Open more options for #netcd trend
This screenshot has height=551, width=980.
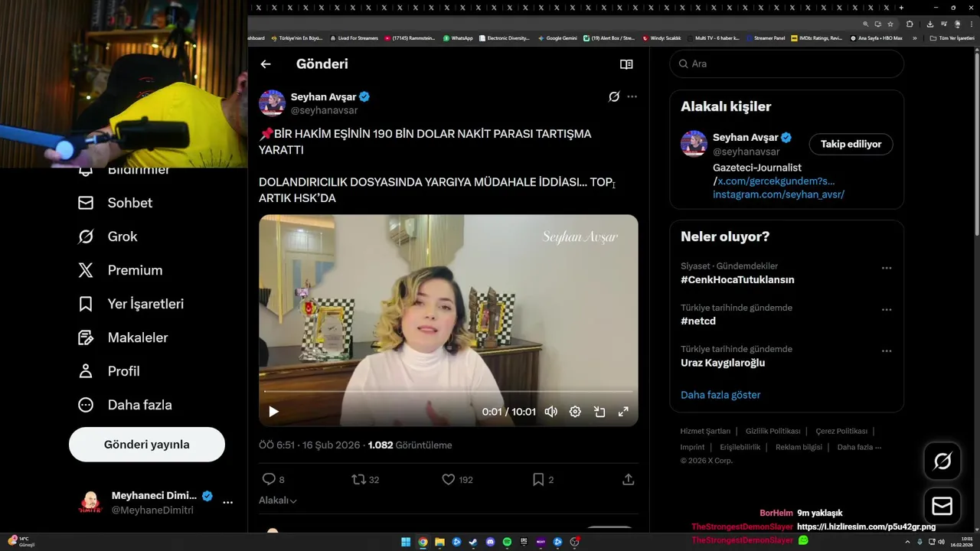click(x=887, y=310)
